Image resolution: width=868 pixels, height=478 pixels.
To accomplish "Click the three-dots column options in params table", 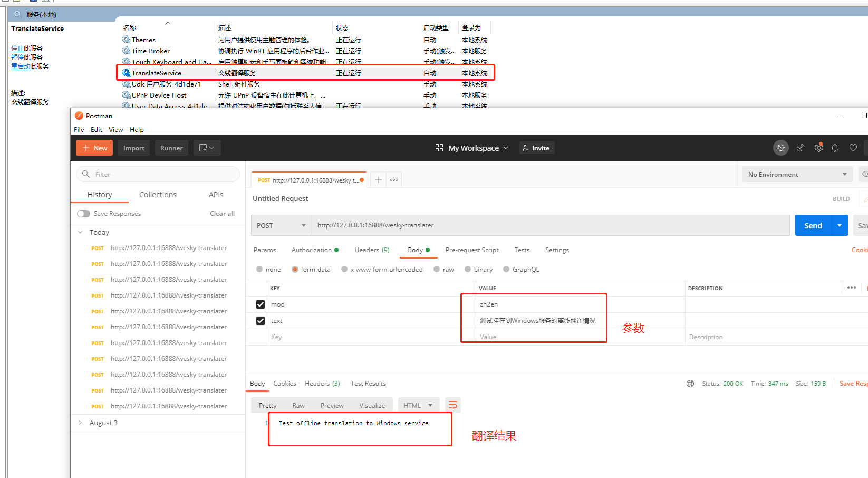I will pos(852,288).
